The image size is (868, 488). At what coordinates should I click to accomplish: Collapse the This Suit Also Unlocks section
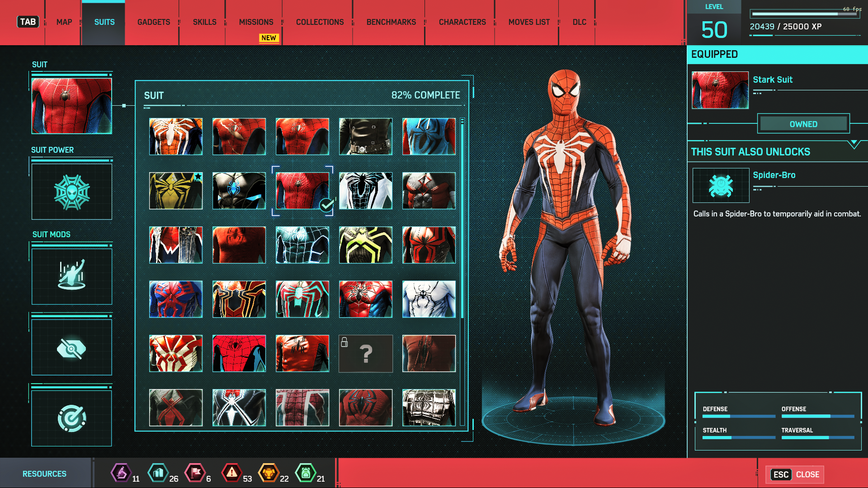(854, 145)
